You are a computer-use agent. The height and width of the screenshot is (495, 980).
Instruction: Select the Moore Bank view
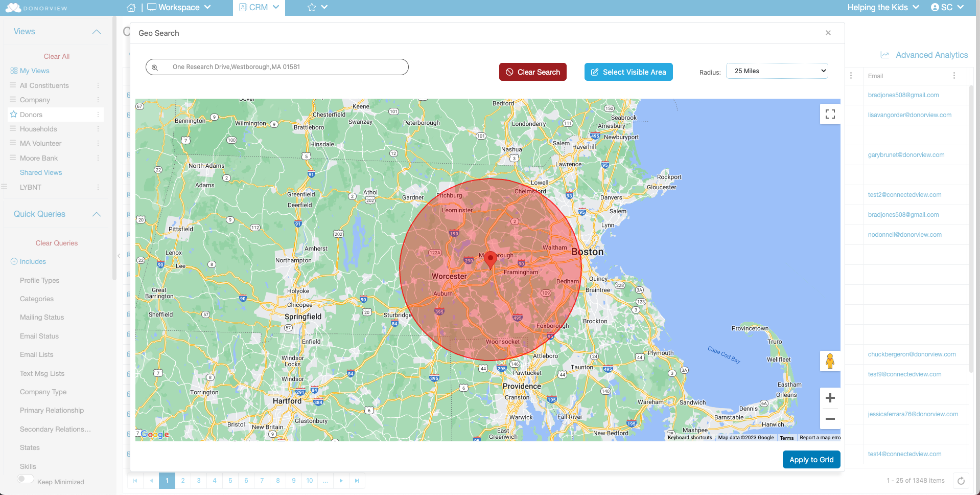click(x=39, y=158)
